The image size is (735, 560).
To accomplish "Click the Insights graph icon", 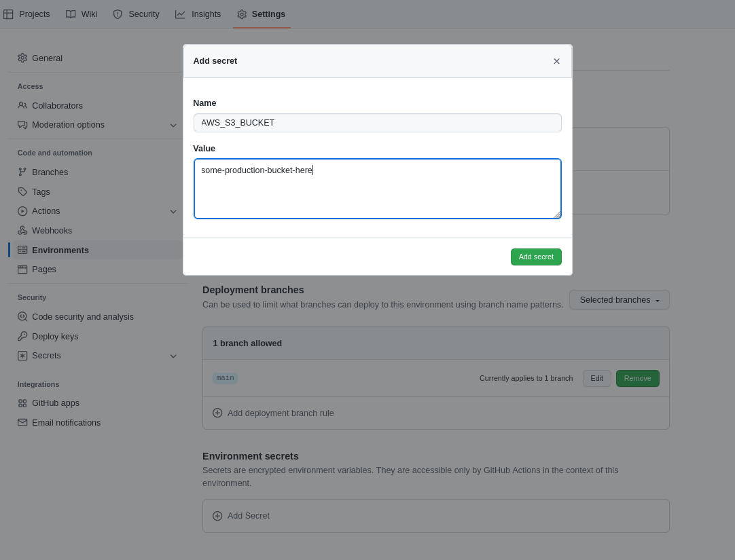I will [180, 14].
